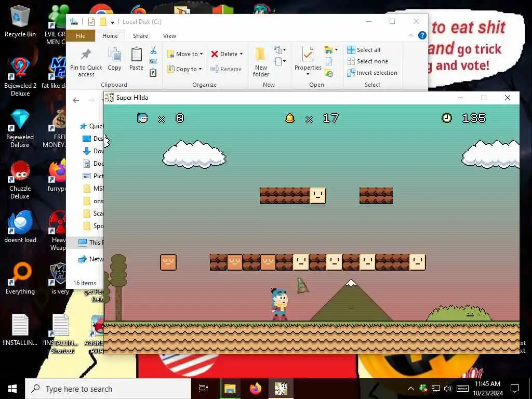Click Select all in the ribbon
This screenshot has height=399, width=532.
364,50
